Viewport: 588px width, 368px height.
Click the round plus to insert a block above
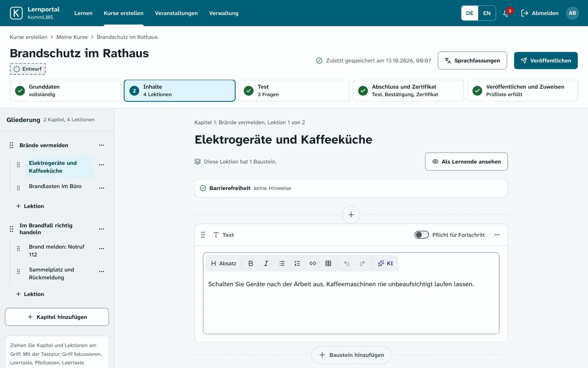point(351,215)
